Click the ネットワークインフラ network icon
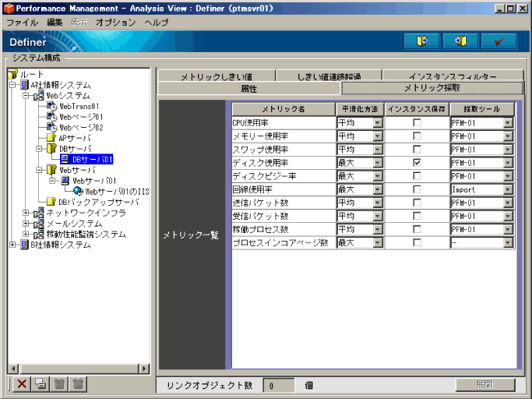Viewport: 532px width, 399px height. (39, 213)
